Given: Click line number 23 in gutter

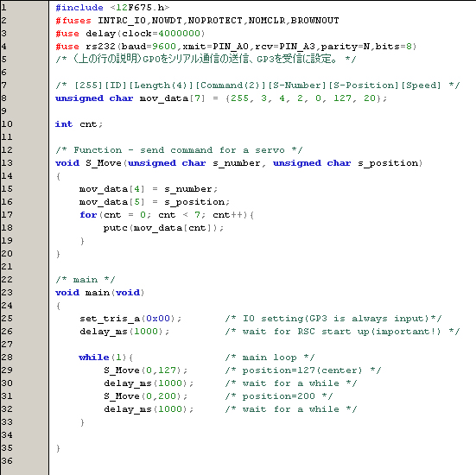Looking at the screenshot, I should (x=7, y=293).
